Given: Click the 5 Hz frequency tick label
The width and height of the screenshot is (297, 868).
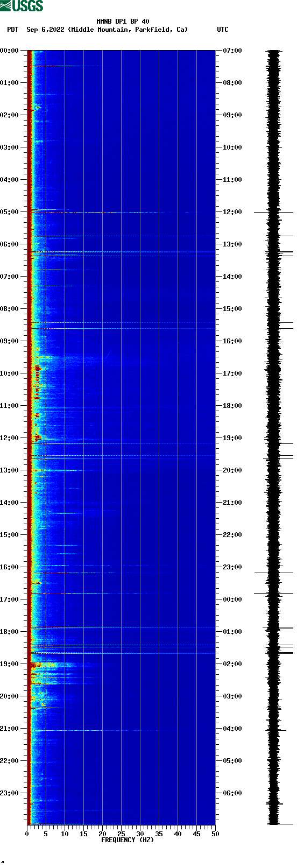Looking at the screenshot, I should click(x=46, y=834).
